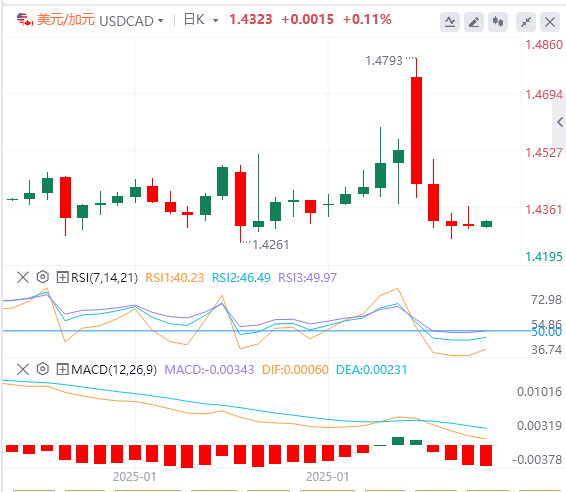
Task: Click the 1.4361 price axis label
Action: coord(544,210)
